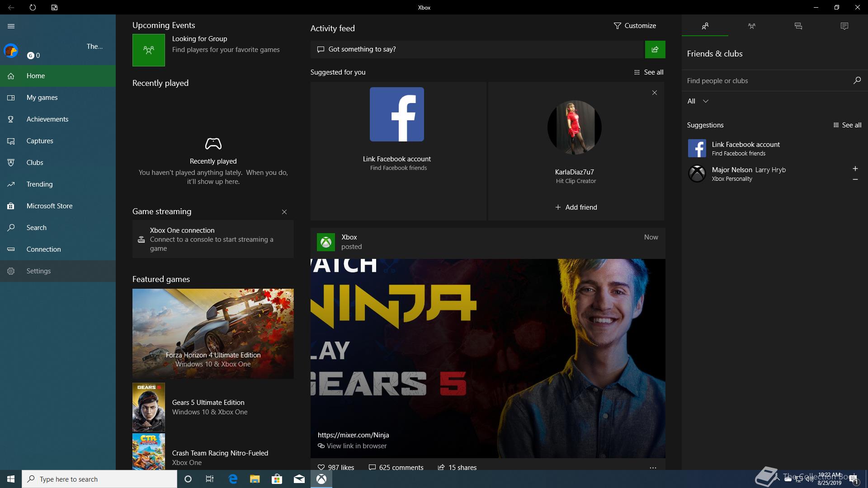Click the large Facebook logo card
Screen dimensions: 868x488
coord(397,114)
